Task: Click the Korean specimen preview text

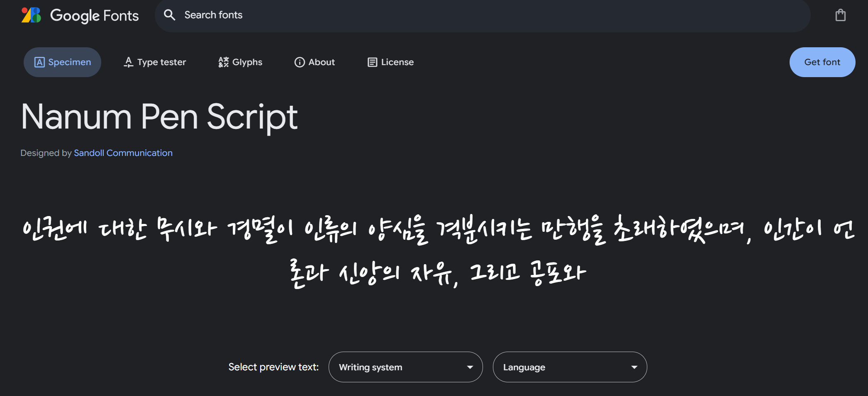Action: [x=438, y=251]
